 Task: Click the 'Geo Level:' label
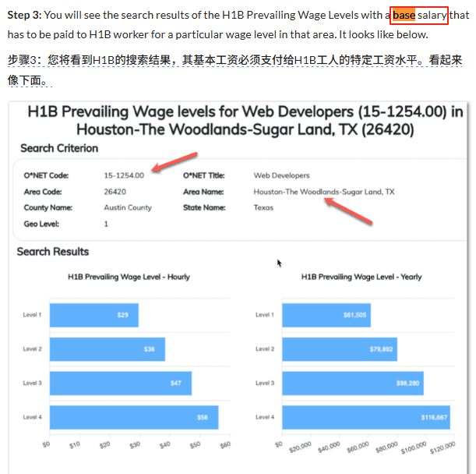[x=41, y=224]
